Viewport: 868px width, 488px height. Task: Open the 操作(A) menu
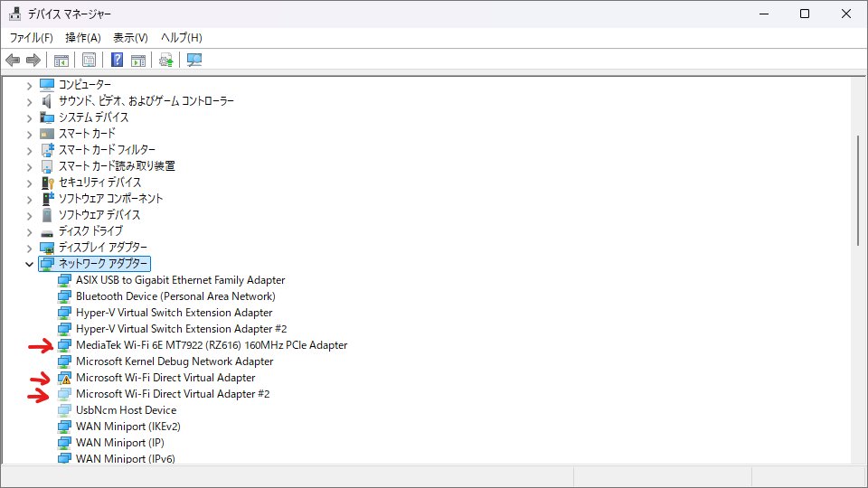tap(83, 38)
